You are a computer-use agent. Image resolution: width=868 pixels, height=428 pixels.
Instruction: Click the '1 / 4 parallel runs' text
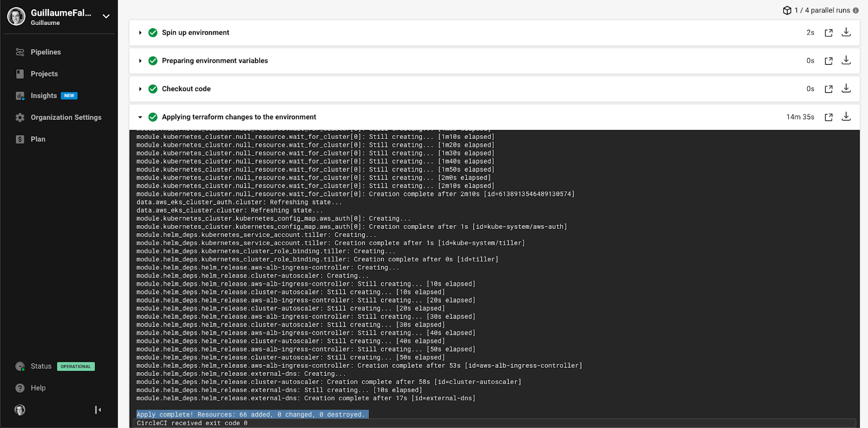822,10
